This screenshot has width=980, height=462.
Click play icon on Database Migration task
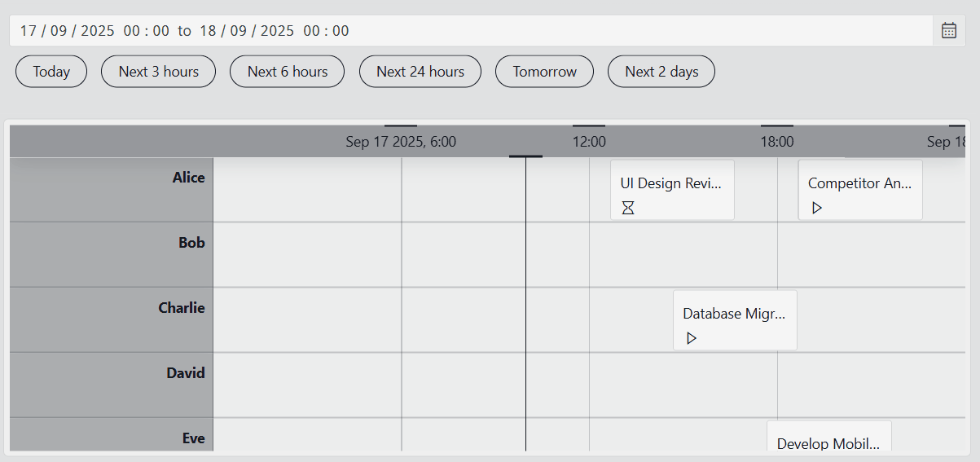pyautogui.click(x=692, y=338)
